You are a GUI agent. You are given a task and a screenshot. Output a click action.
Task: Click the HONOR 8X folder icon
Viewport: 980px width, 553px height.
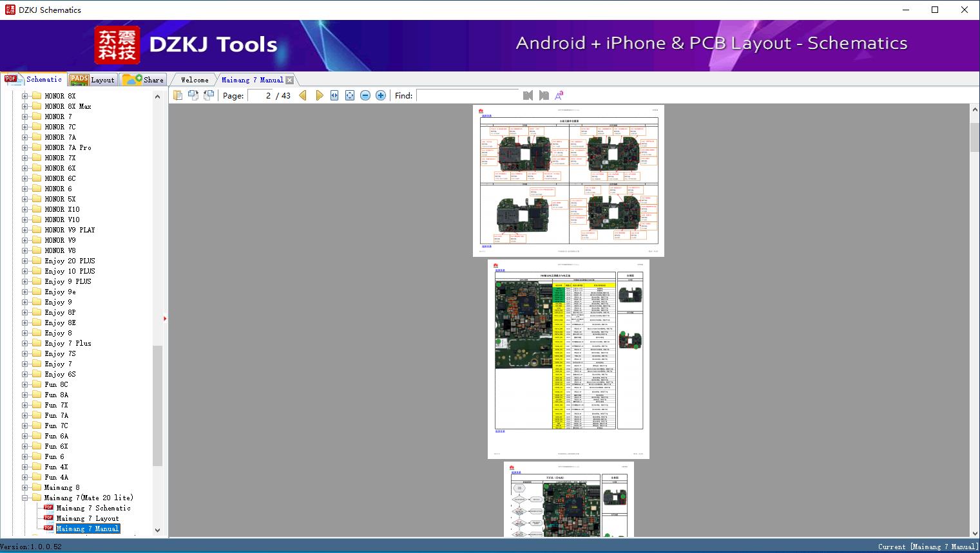[37, 96]
